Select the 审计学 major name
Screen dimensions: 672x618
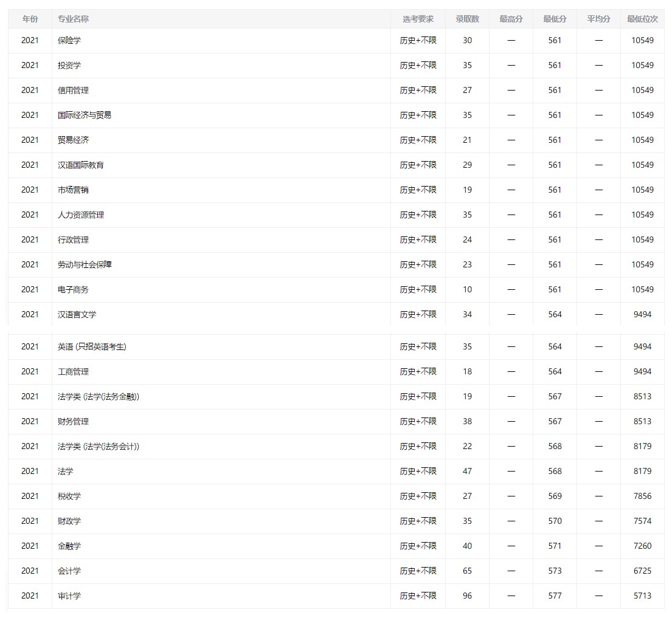click(x=69, y=596)
